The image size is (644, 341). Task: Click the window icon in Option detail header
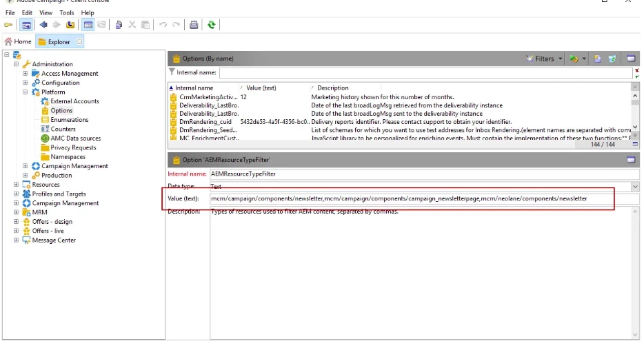pyautogui.click(x=632, y=160)
